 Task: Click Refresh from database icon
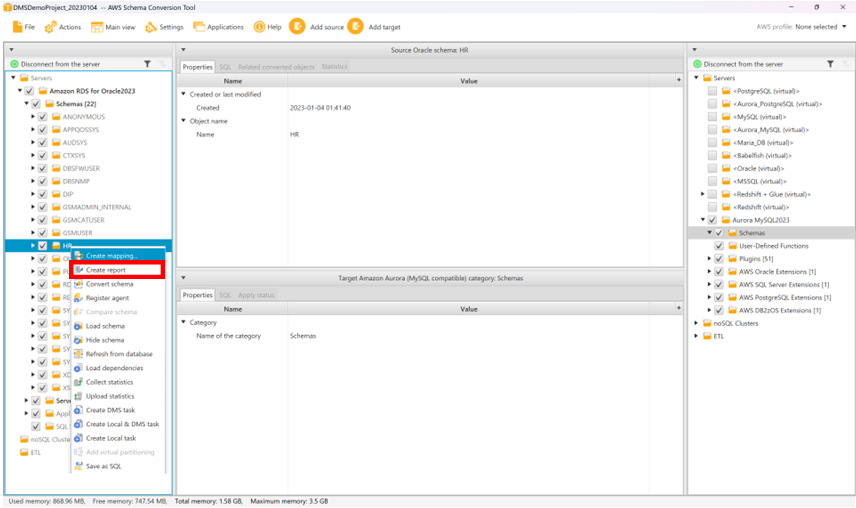tap(78, 354)
